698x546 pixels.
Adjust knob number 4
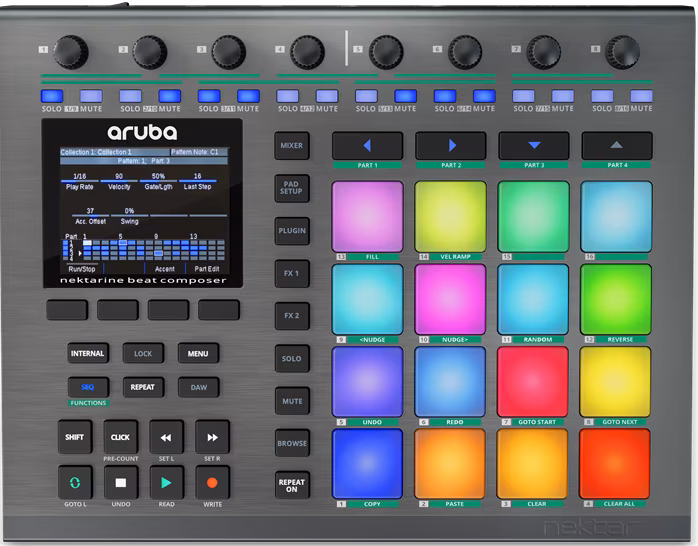(x=307, y=52)
